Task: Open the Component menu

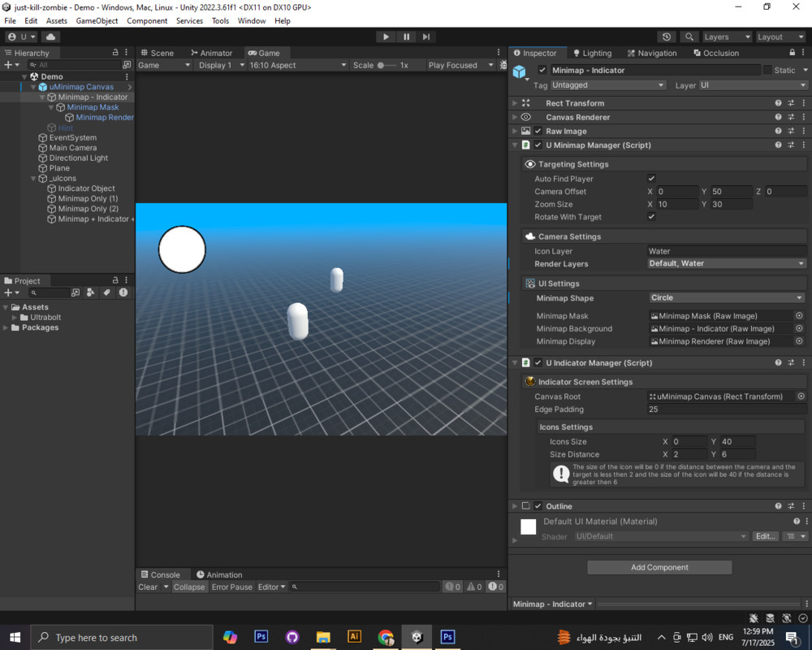Action: tap(147, 21)
